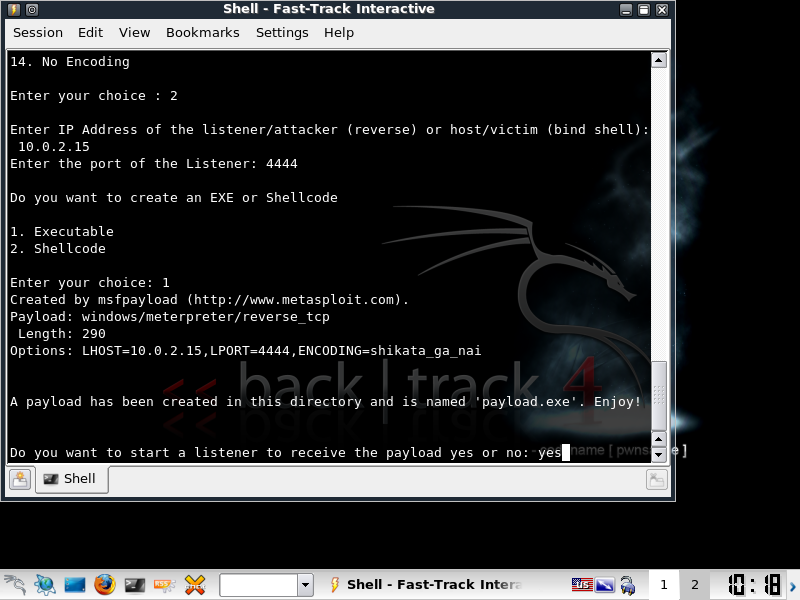Click the US keyboard layout flag icon

[x=582, y=584]
